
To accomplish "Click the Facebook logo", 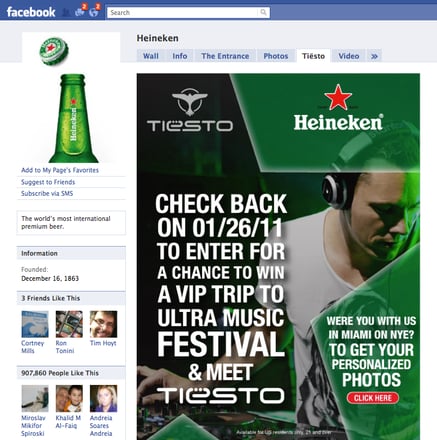I will pos(31,12).
